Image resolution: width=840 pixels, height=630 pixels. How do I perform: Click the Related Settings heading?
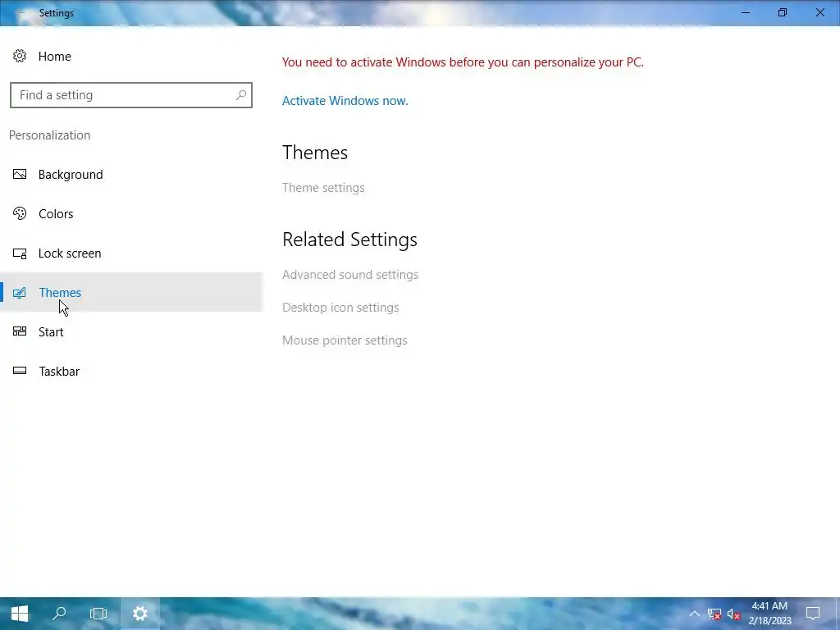pyautogui.click(x=349, y=240)
